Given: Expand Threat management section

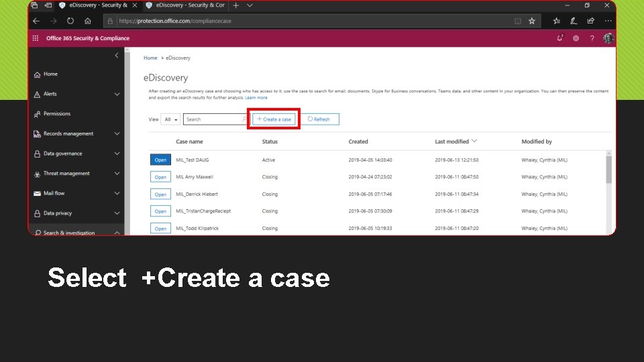Looking at the screenshot, I should click(117, 174).
